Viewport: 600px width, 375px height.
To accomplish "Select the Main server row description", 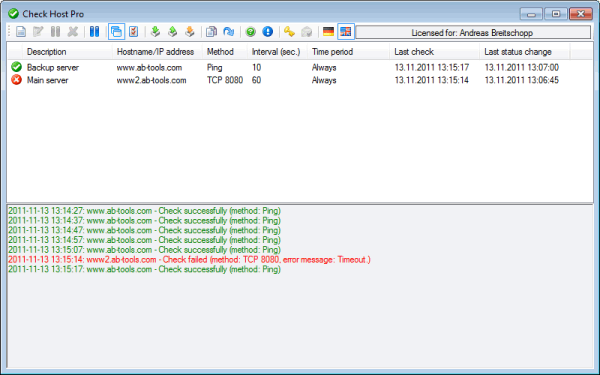I will pos(47,80).
